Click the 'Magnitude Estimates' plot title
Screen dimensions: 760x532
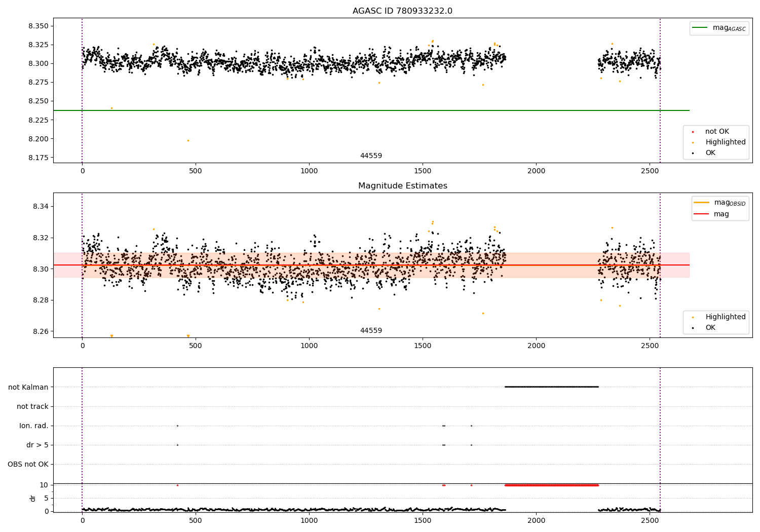(403, 186)
